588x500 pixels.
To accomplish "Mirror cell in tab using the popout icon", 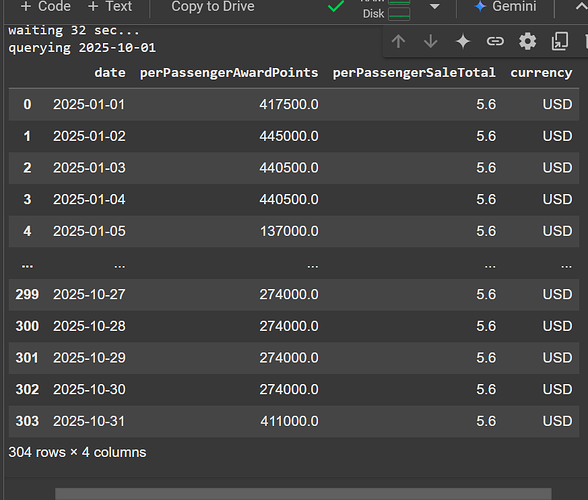I will 560,41.
